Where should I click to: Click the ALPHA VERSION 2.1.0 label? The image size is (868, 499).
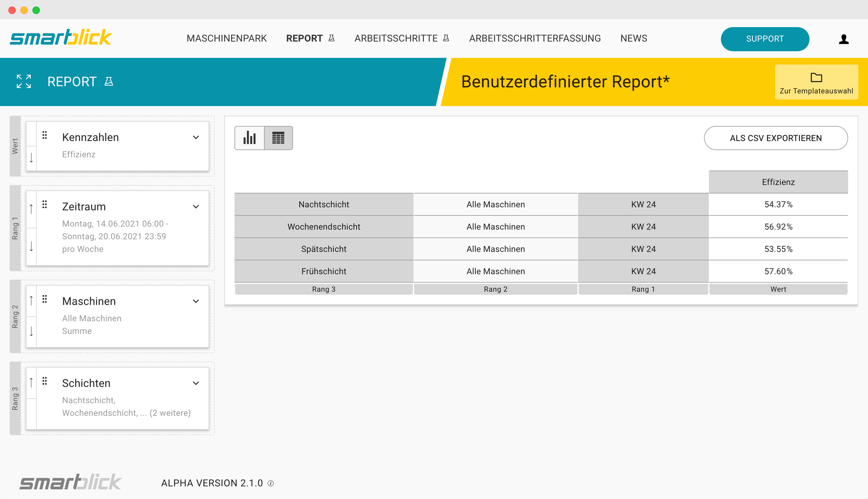pyautogui.click(x=212, y=483)
